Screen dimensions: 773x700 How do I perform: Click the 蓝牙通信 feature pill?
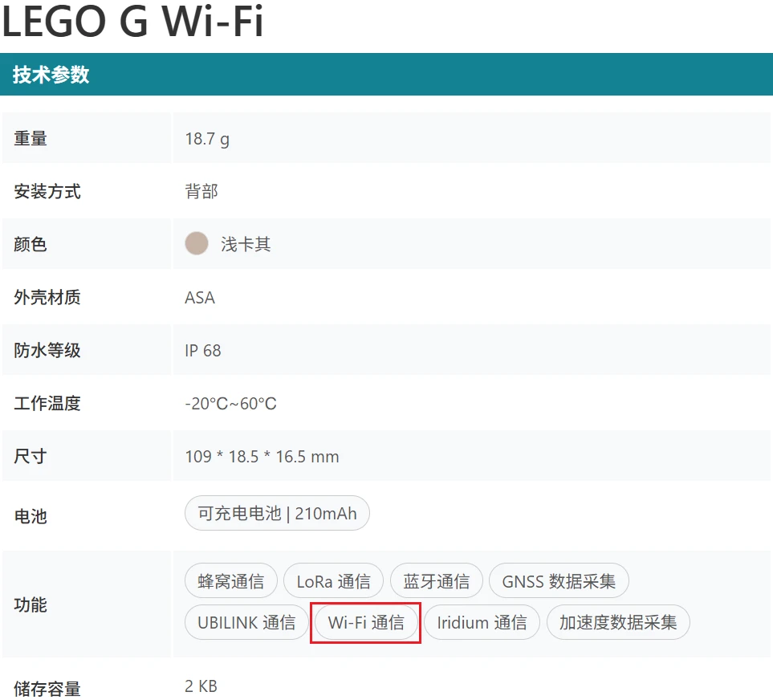point(436,581)
